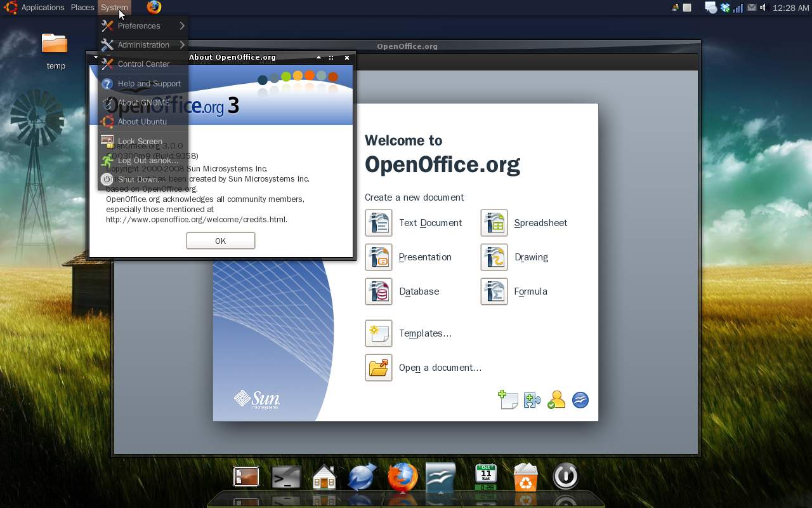Open the Places menu
The width and height of the screenshot is (812, 508).
(x=82, y=8)
